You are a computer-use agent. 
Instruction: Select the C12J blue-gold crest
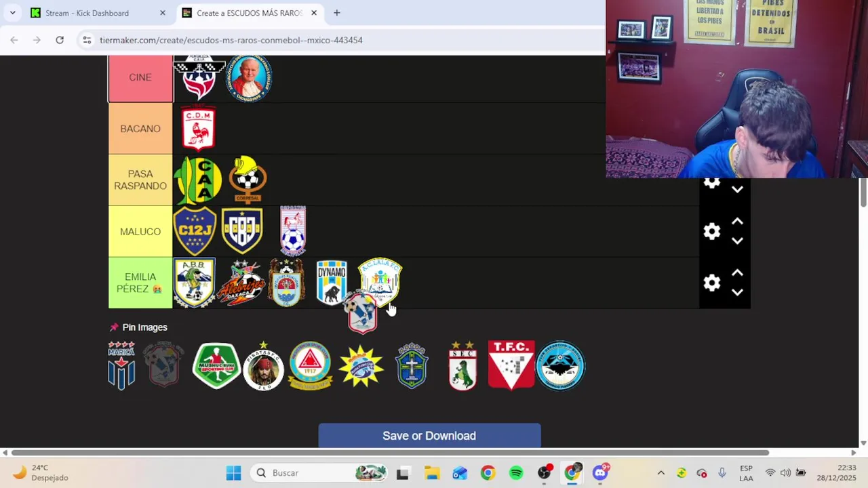click(195, 231)
